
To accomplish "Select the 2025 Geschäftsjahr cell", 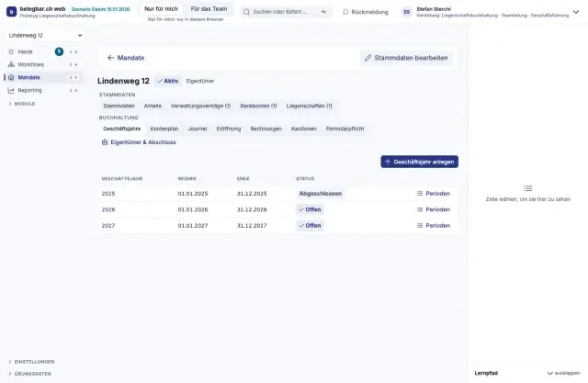I will point(108,194).
